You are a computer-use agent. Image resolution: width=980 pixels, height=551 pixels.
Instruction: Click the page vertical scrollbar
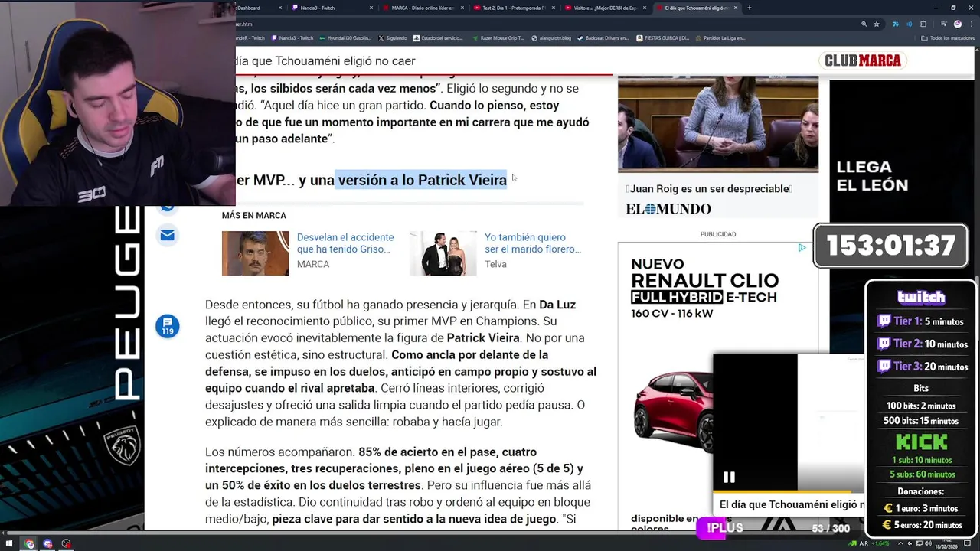pos(977,291)
